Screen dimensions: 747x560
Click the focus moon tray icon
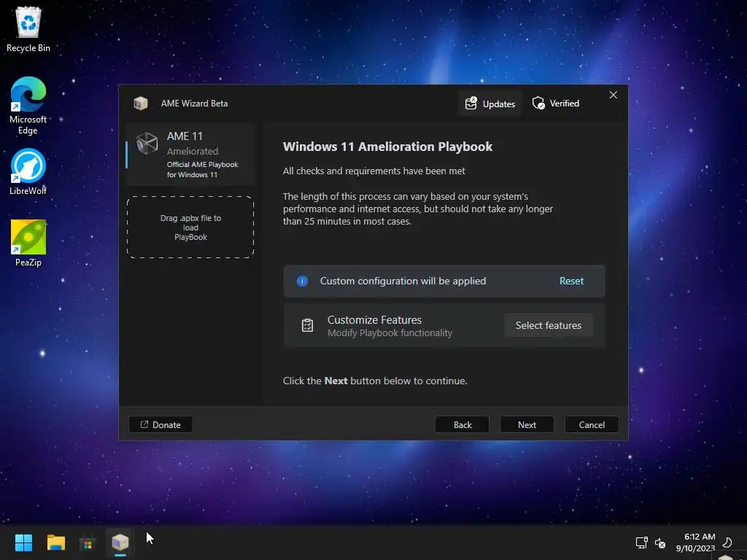(727, 542)
